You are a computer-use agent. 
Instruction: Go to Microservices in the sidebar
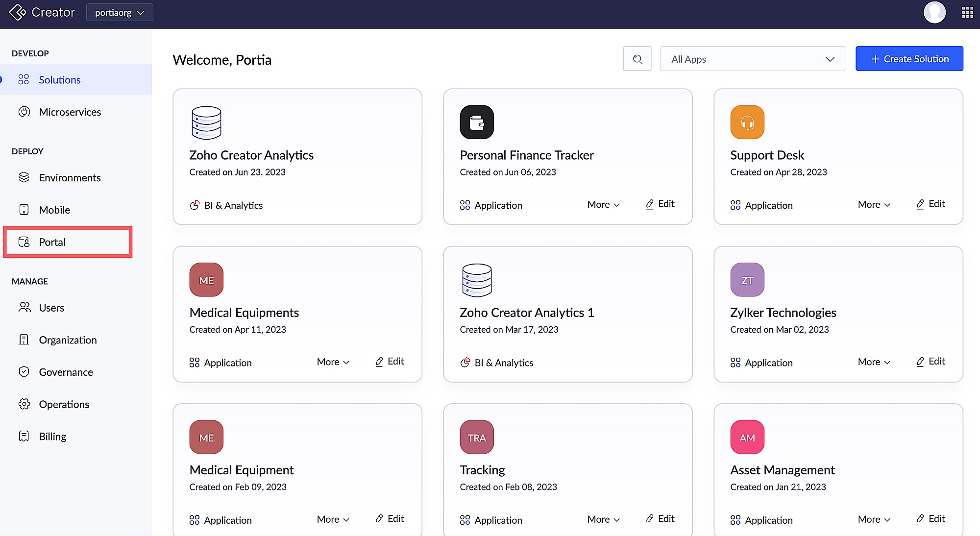[70, 112]
